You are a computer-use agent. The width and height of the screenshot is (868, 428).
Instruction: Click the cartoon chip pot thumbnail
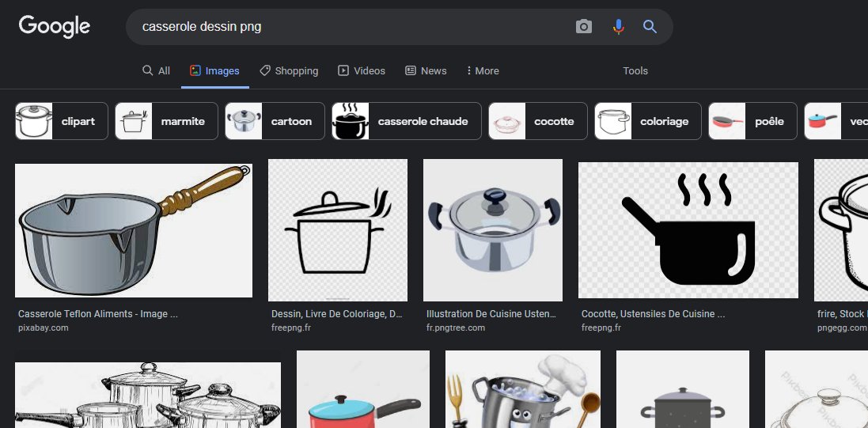pos(244,121)
